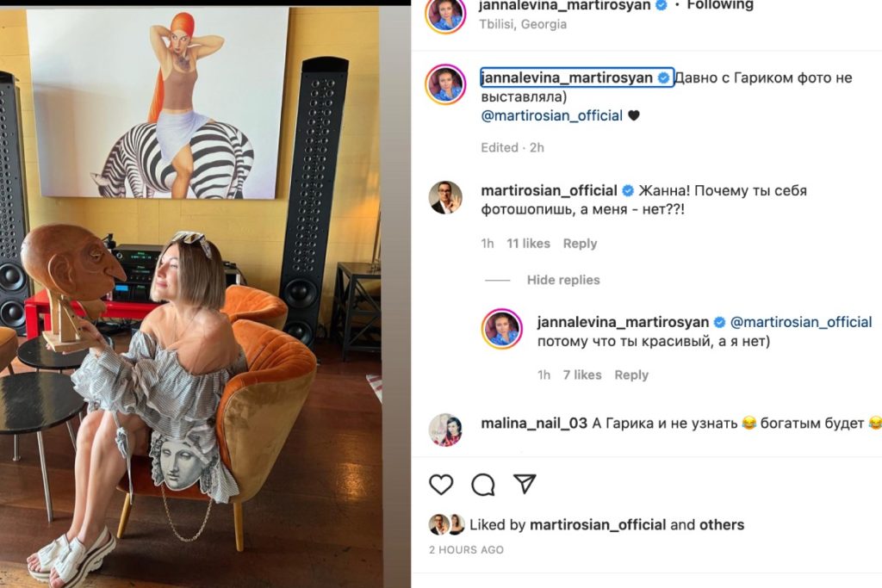The height and width of the screenshot is (588, 882).
Task: Share the post via paper plane icon
Action: 525,485
